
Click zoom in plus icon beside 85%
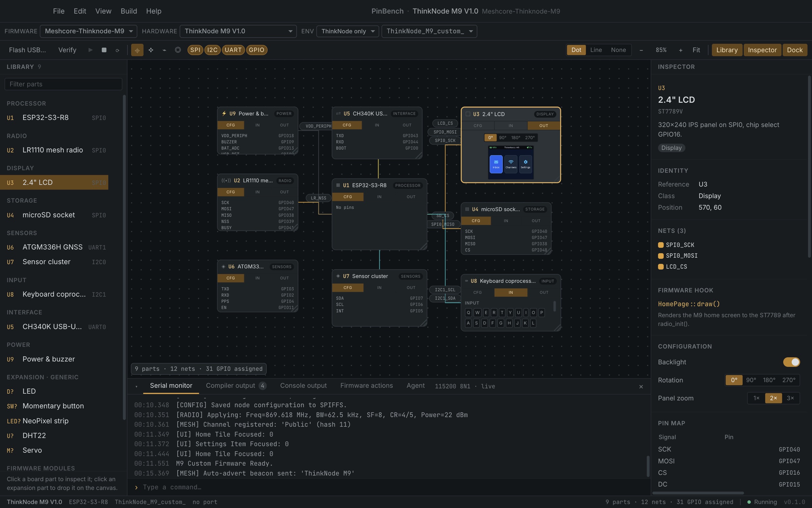tap(680, 50)
